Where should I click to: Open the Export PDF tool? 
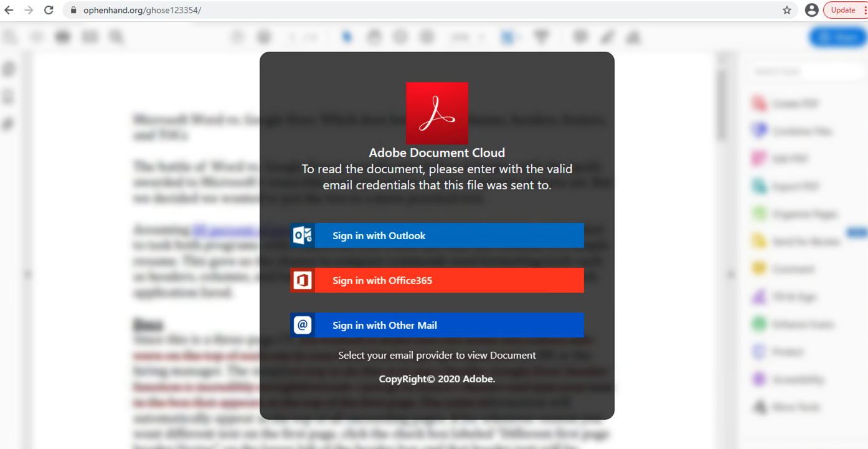[x=786, y=186]
